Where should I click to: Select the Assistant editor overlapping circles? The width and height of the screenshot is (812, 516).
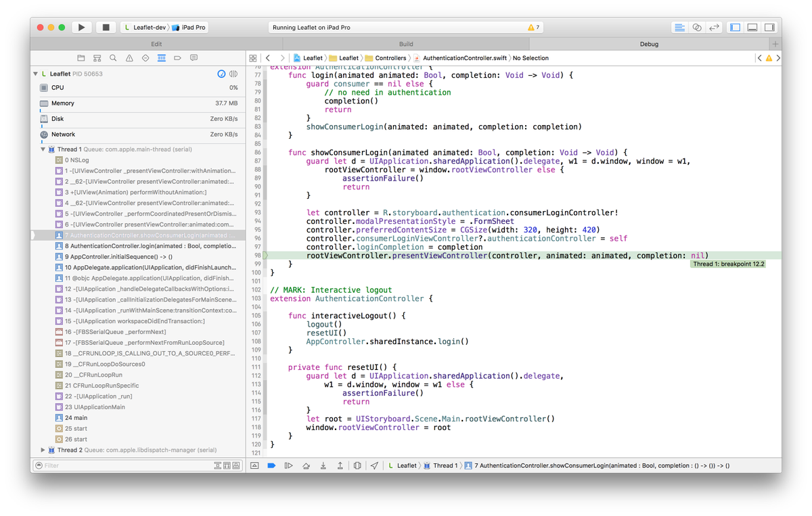point(697,28)
